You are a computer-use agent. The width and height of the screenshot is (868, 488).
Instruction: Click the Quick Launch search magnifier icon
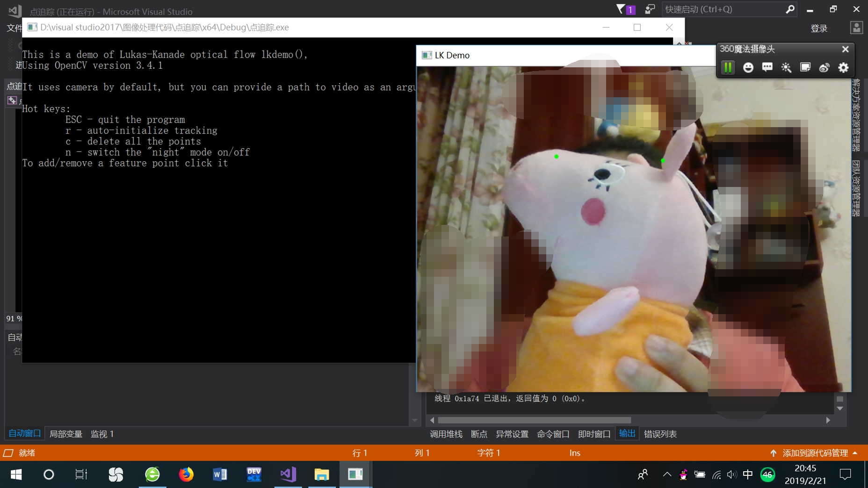click(791, 9)
